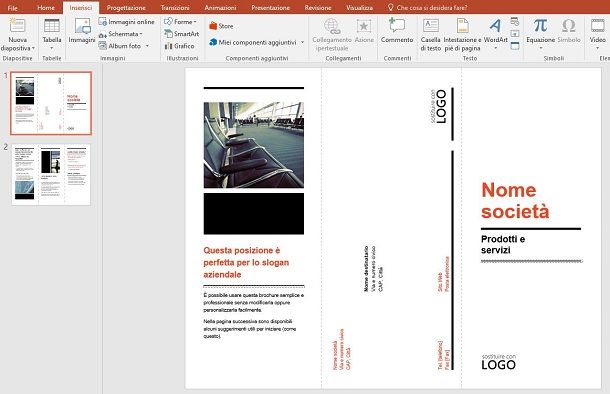Image resolution: width=610 pixels, height=394 pixels.
Task: Insert a table with Tabella icon
Action: click(x=52, y=26)
